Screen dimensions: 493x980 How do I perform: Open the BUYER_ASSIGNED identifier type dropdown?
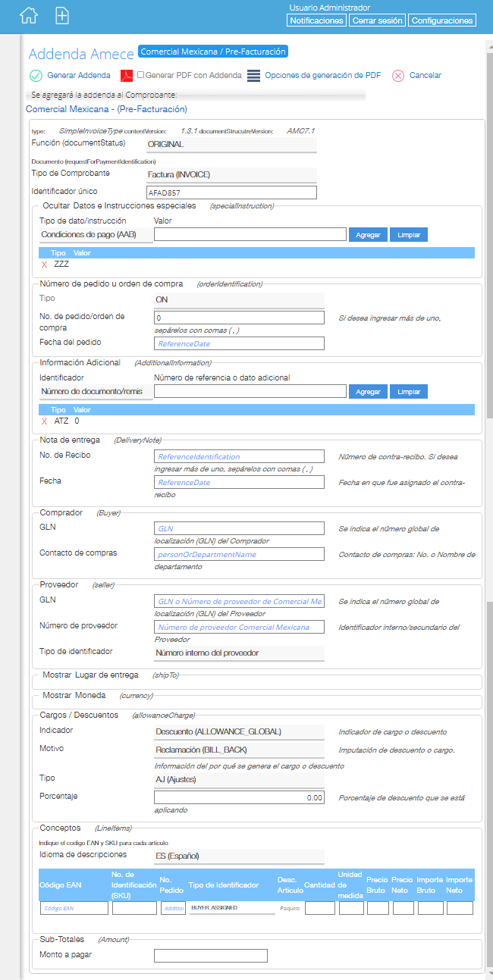click(232, 908)
